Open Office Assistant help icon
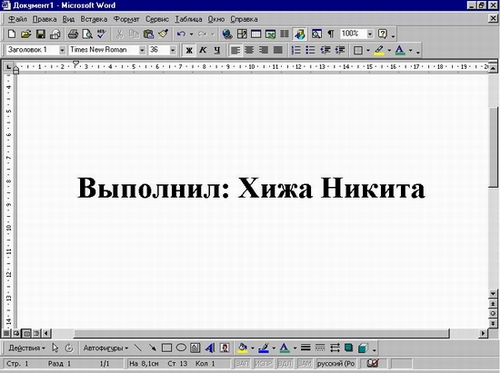Image resolution: width=500 pixels, height=373 pixels. (x=382, y=34)
